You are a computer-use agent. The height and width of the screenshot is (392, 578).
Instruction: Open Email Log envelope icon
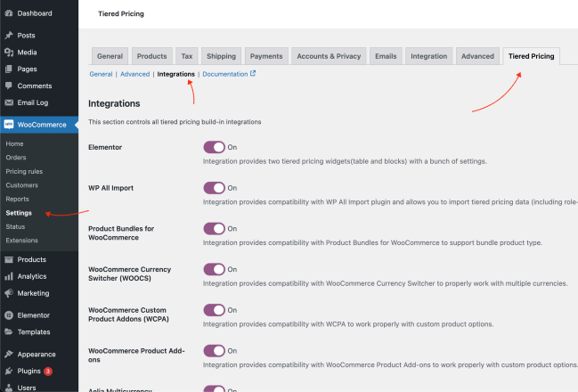tap(9, 102)
